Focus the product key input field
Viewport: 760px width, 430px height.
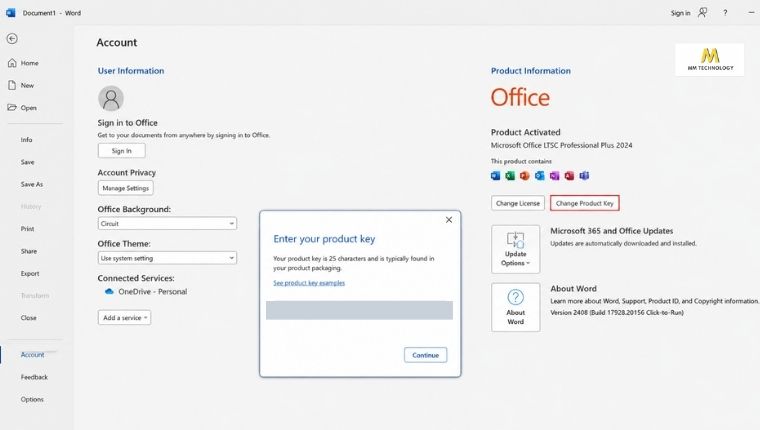359,310
